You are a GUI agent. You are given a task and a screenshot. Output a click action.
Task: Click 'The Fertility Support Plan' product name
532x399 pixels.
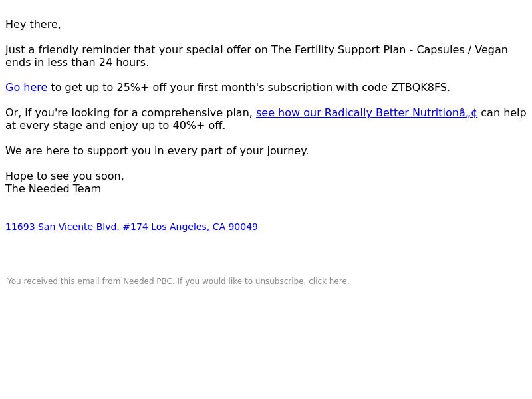[x=338, y=49]
